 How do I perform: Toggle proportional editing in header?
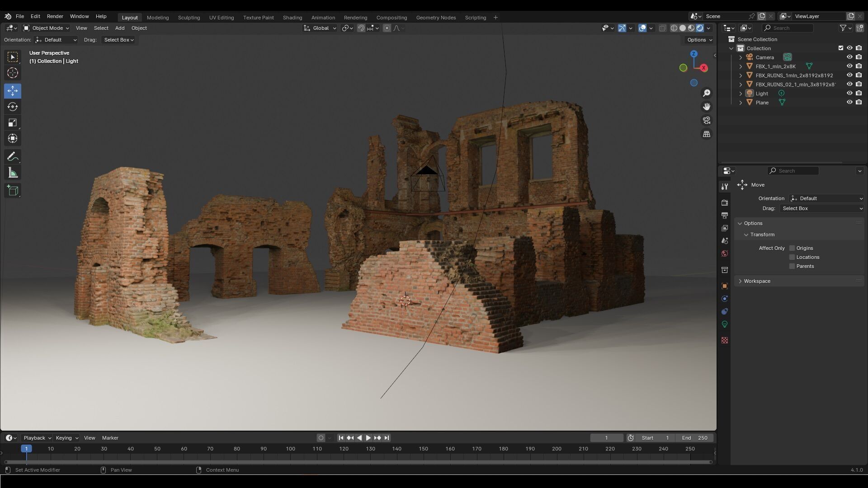[x=387, y=28]
